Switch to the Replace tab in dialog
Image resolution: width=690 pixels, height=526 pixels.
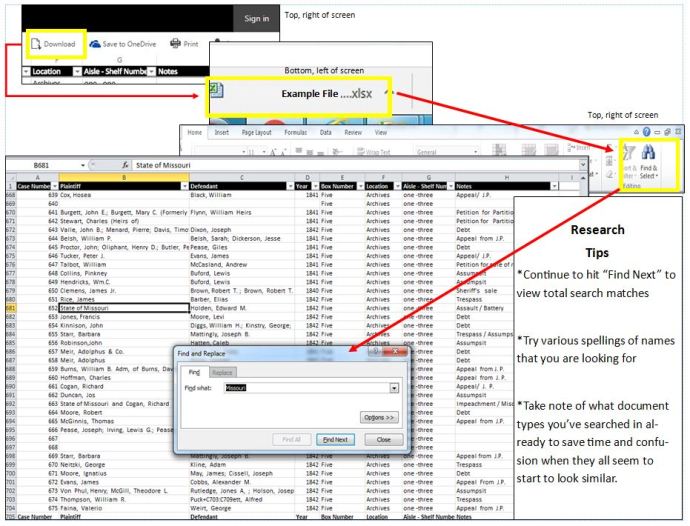[223, 370]
